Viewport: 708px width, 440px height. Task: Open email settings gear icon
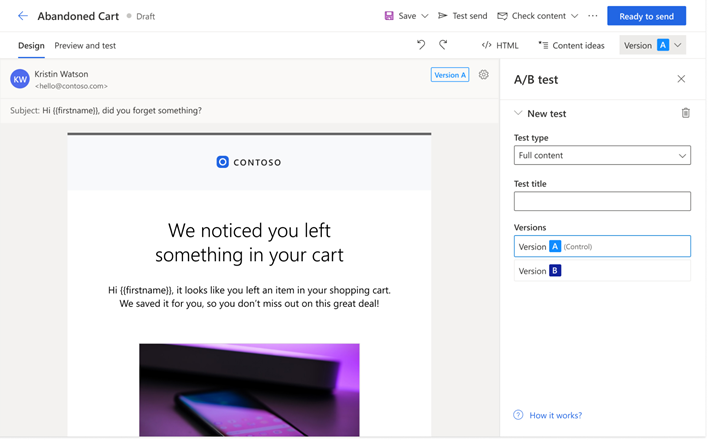484,75
